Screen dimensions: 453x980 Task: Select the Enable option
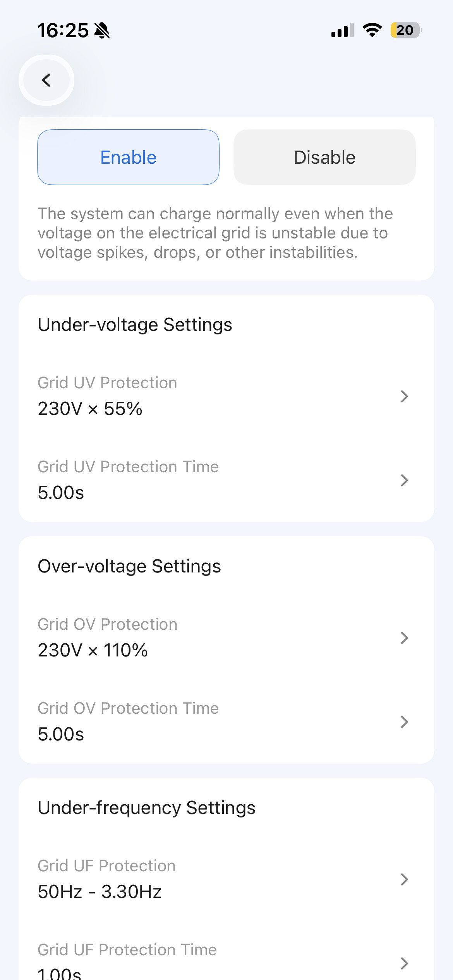(128, 157)
